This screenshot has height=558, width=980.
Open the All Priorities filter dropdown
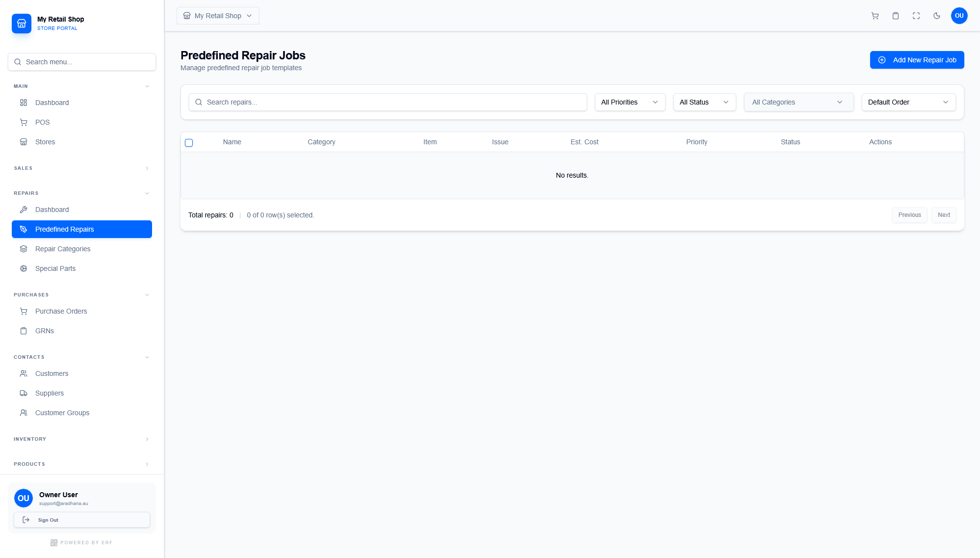[x=630, y=102]
